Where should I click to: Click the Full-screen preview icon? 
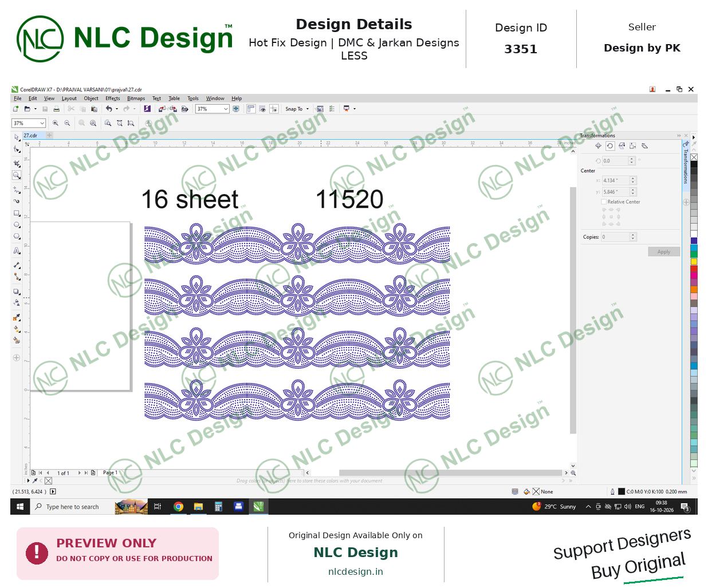coord(236,109)
